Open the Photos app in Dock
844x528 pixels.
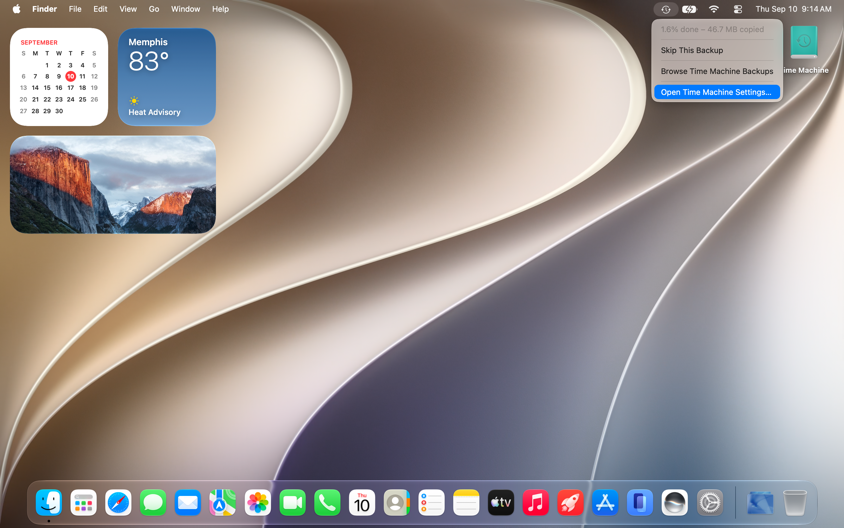click(257, 503)
